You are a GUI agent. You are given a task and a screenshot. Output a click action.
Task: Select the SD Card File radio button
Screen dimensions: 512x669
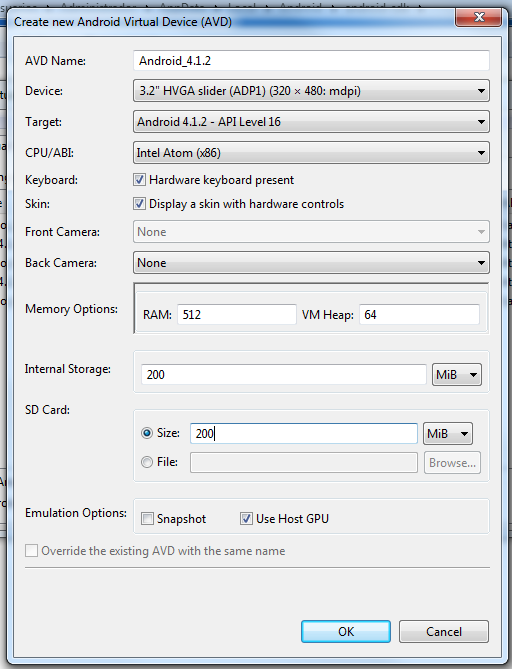[147, 462]
